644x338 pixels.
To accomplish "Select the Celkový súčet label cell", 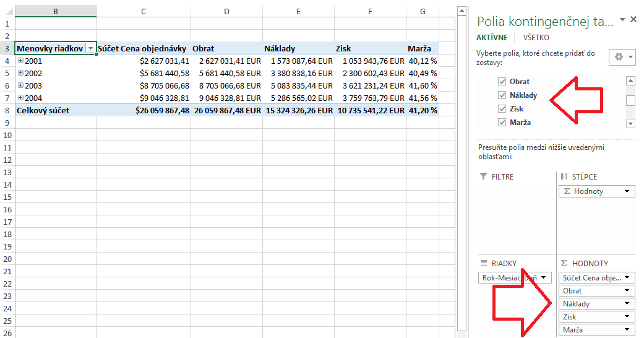I will click(56, 110).
